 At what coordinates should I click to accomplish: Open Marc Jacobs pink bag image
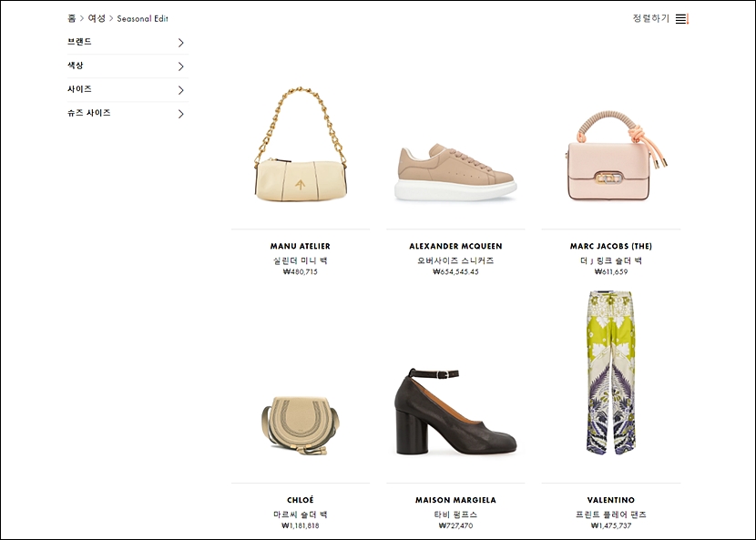tap(616, 155)
